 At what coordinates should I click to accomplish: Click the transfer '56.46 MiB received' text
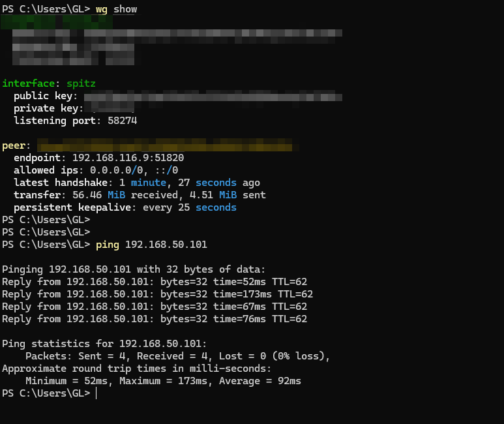[x=130, y=195]
